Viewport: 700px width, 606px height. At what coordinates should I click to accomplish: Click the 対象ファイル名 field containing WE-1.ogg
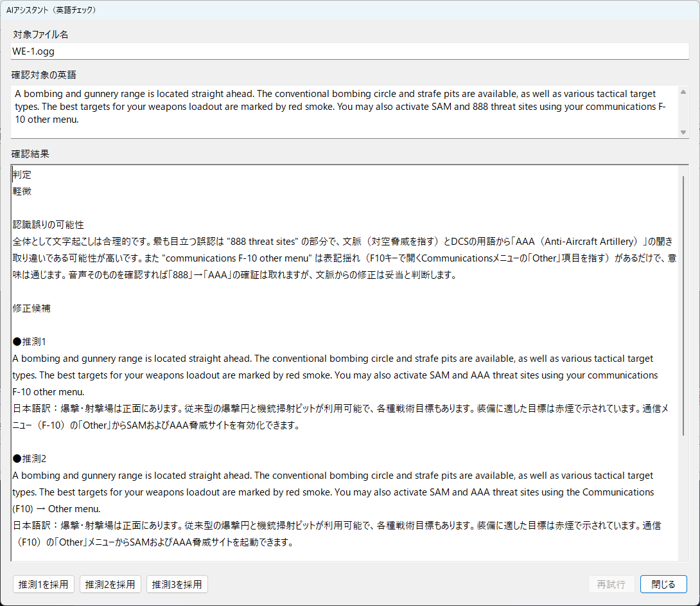[x=349, y=51]
